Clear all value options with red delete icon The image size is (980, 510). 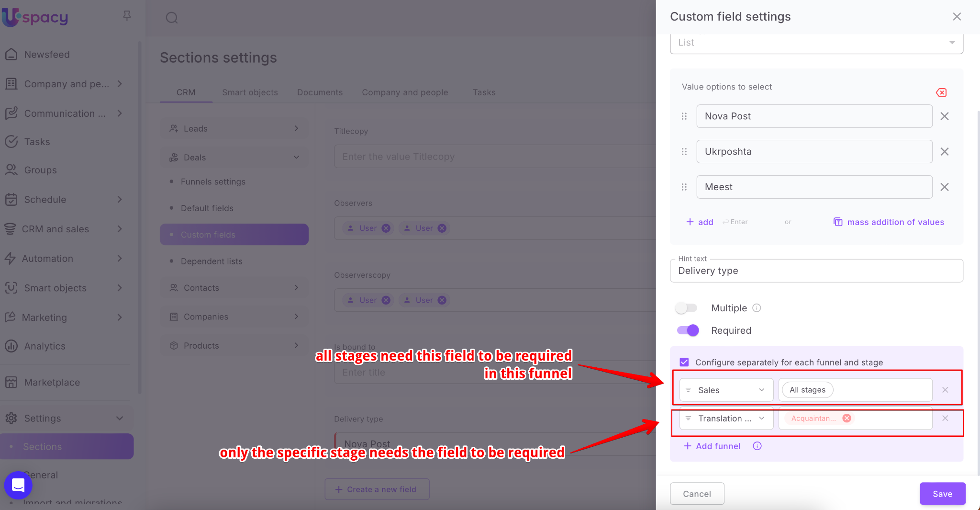941,92
